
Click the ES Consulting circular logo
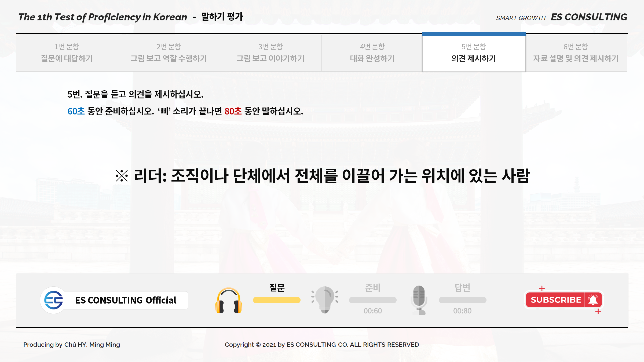54,300
